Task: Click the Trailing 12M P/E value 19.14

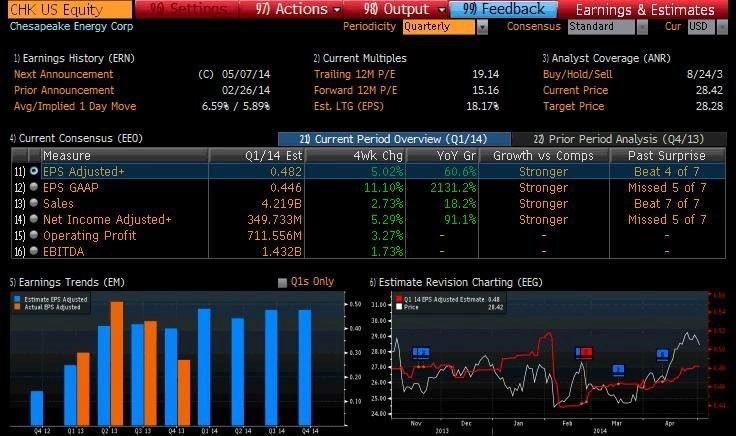Action: tap(485, 74)
